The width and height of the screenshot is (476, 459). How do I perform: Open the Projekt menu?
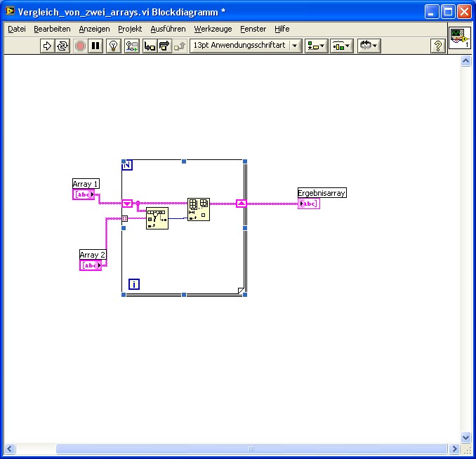click(130, 29)
